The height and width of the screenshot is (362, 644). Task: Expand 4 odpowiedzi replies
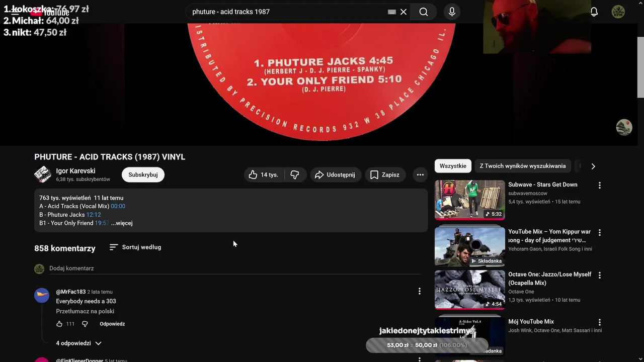(x=78, y=343)
